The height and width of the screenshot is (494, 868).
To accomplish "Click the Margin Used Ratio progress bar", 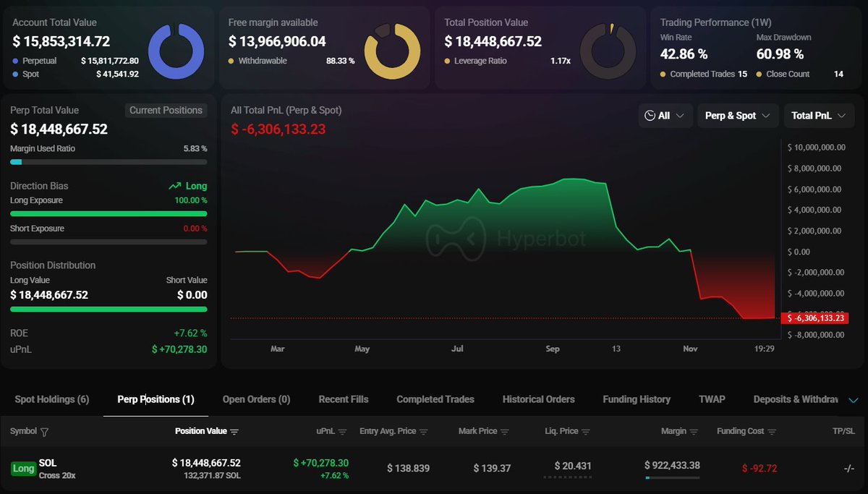I will click(109, 162).
